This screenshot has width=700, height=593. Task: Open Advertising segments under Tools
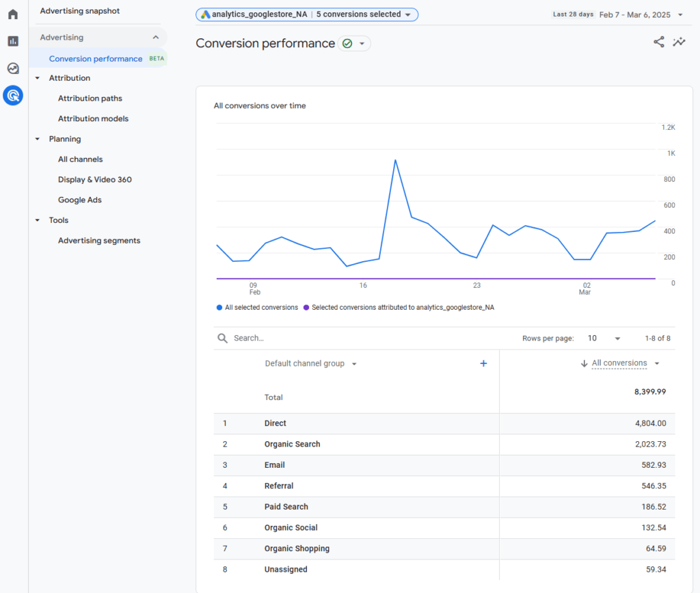pyautogui.click(x=99, y=240)
